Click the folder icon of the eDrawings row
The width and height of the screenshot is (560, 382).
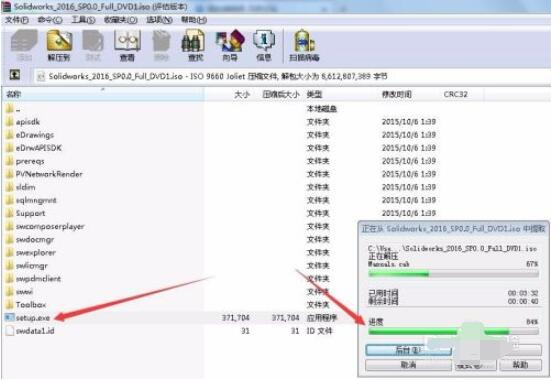click(10, 135)
